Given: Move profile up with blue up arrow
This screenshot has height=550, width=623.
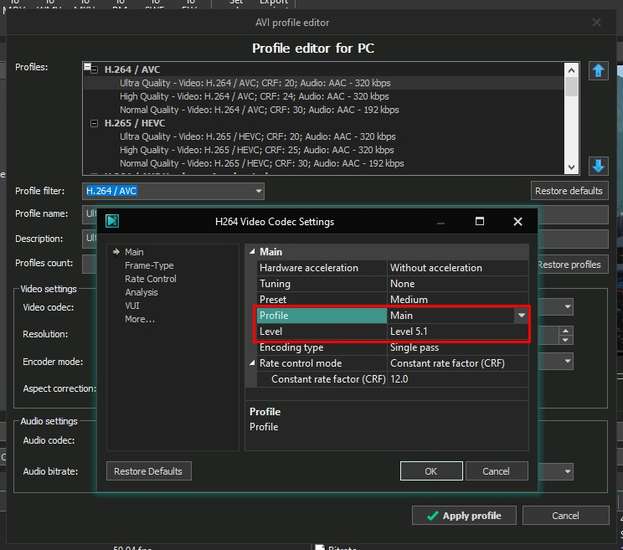Looking at the screenshot, I should 598,71.
